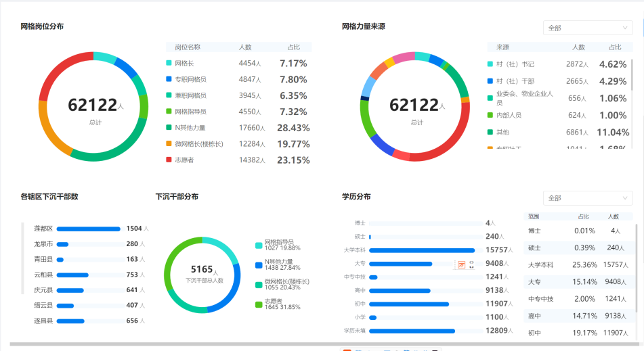This screenshot has height=351, width=644.
Task: Open the 全部 dropdown for 网格力量来源
Action: 588,28
